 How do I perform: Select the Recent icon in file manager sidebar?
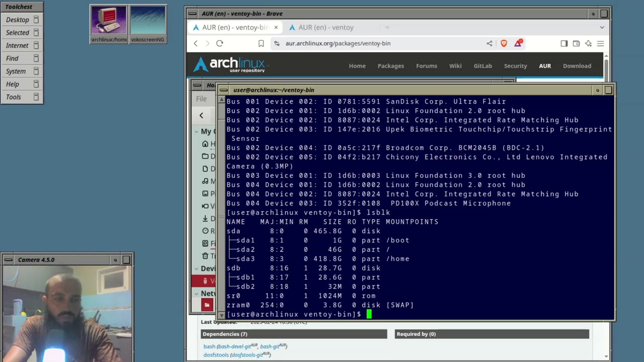205,231
